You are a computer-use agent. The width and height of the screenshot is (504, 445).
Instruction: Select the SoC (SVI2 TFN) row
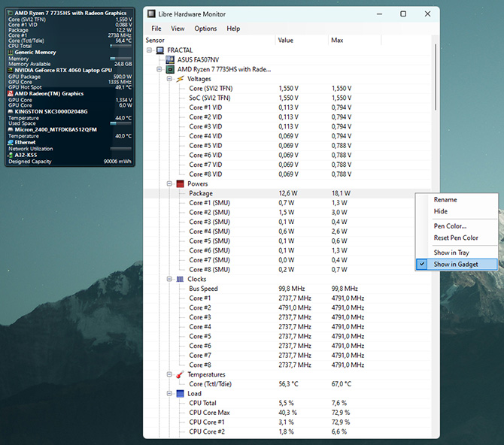point(287,98)
